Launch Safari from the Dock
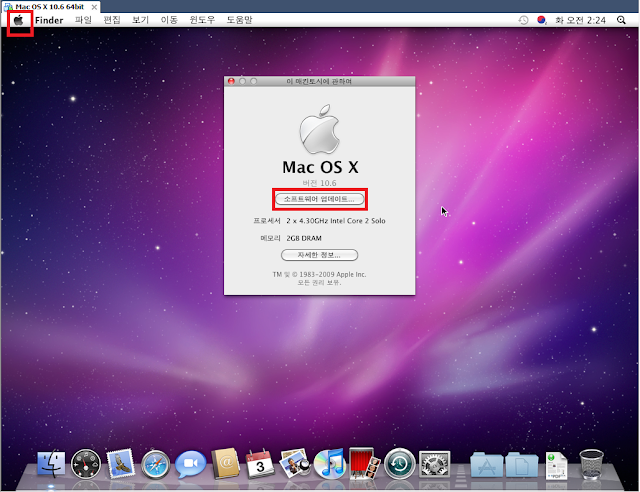The width and height of the screenshot is (640, 492). click(156, 464)
